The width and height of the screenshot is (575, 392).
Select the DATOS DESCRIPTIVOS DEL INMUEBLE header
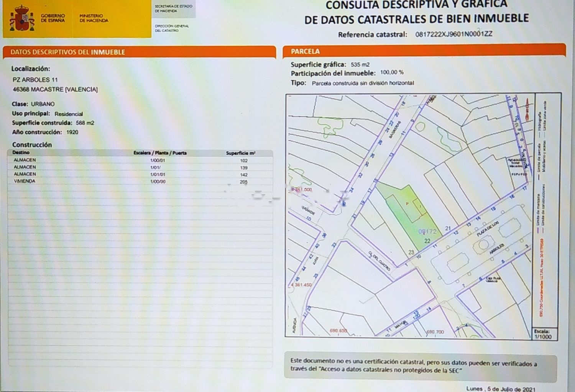68,52
